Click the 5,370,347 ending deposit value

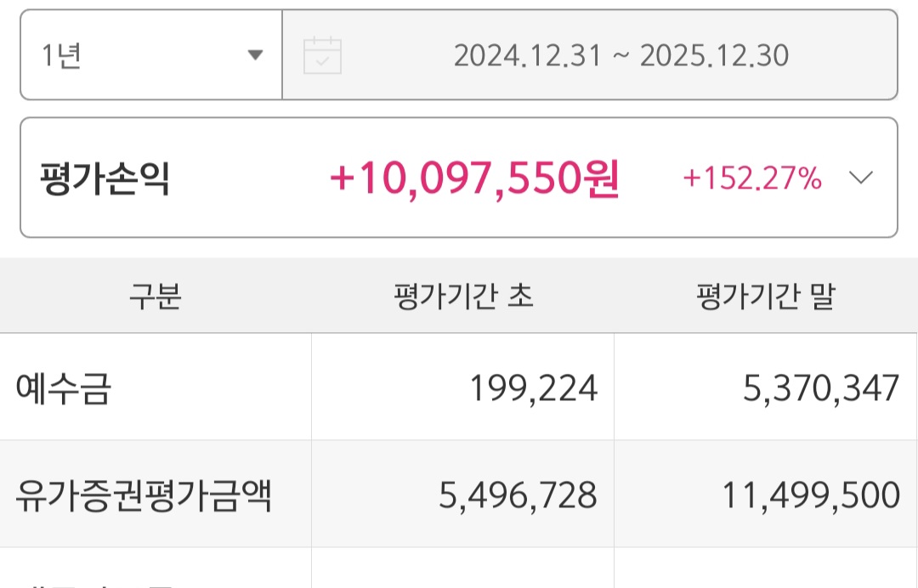(820, 388)
